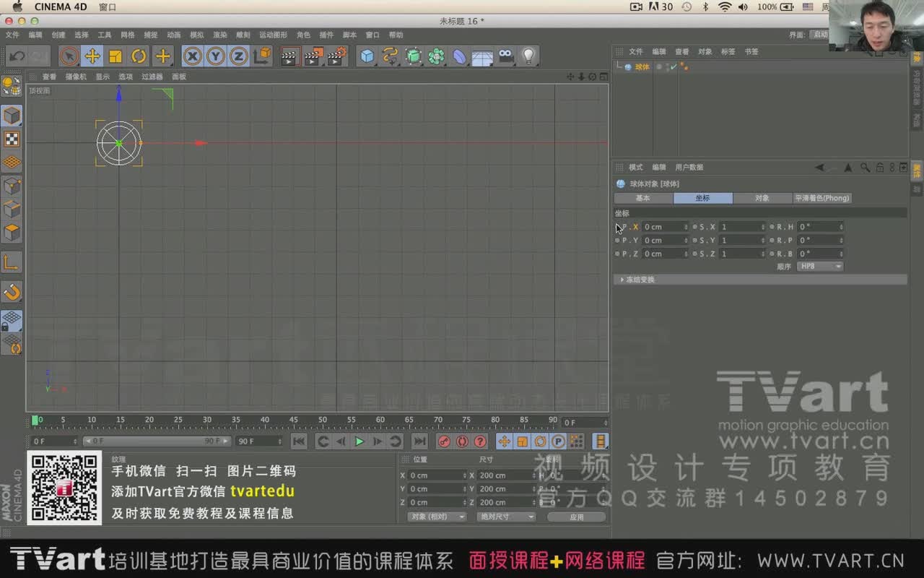Open the viewport 过滤器 menu

pos(152,77)
